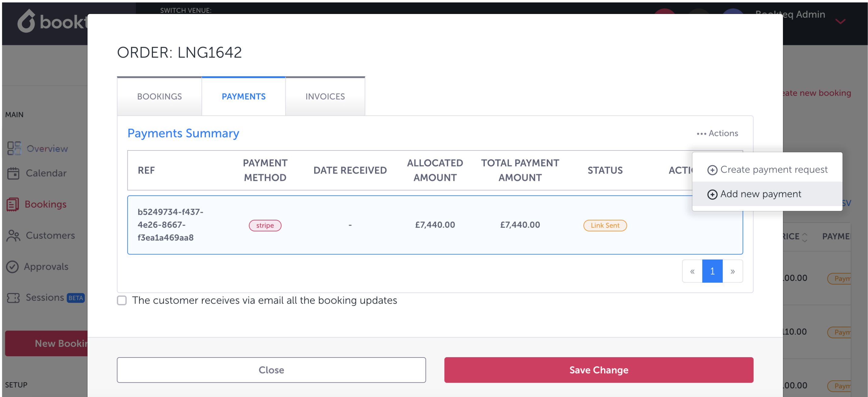The image size is (868, 397).
Task: Click the Bookteq logo icon
Action: 26,22
